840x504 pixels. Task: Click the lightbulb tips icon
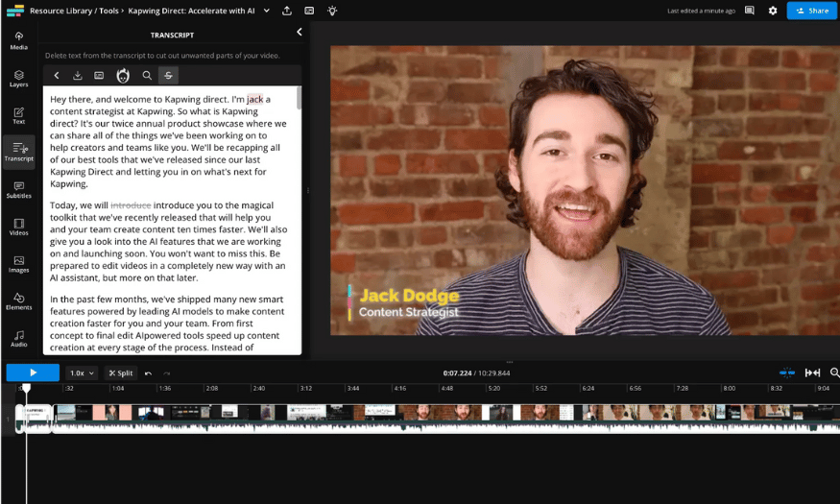pos(332,11)
